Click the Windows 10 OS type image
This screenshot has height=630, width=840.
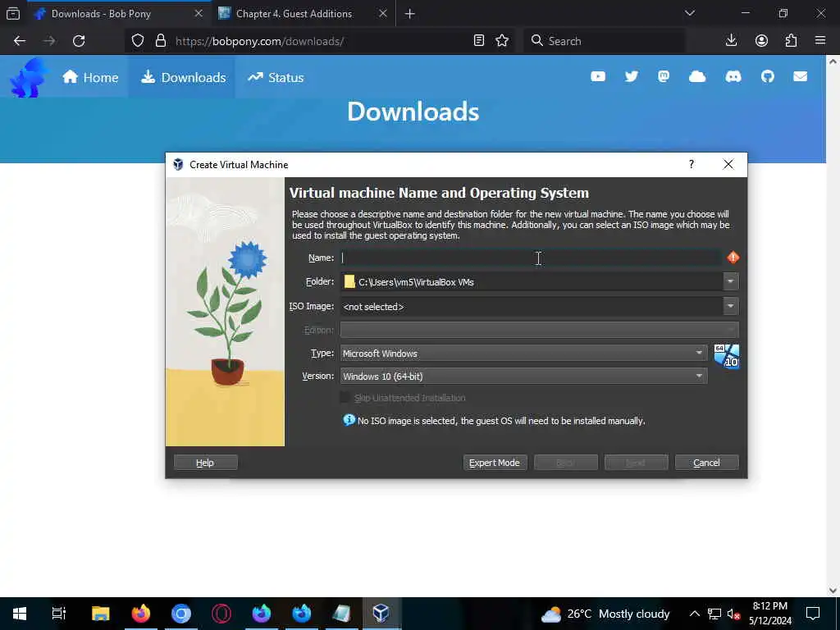coord(727,356)
